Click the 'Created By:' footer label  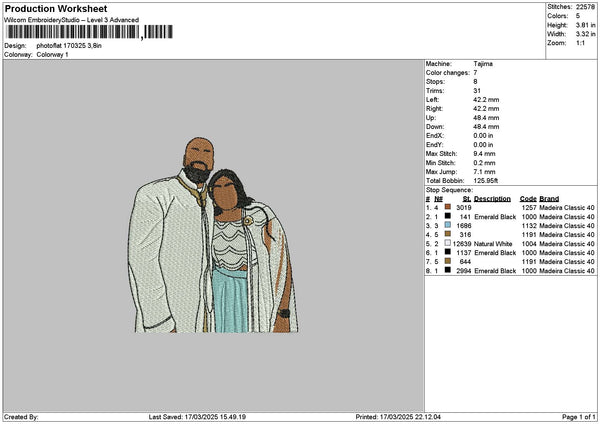pyautogui.click(x=21, y=417)
